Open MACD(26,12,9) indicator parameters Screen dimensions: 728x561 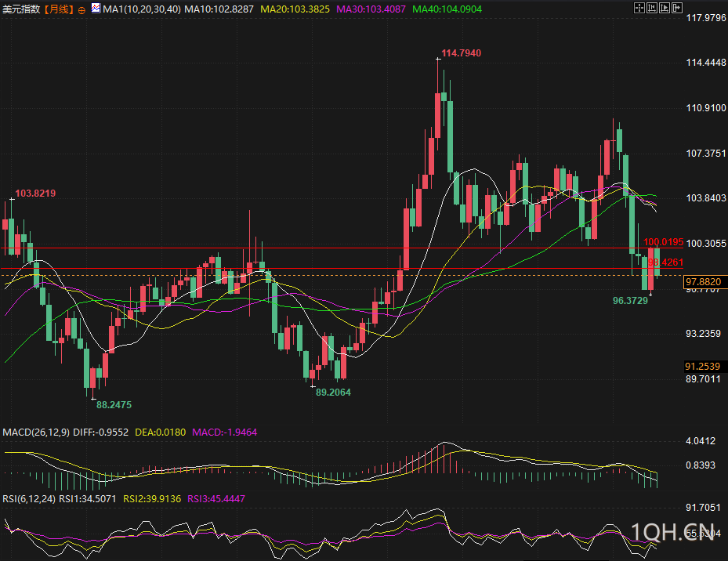(x=36, y=432)
